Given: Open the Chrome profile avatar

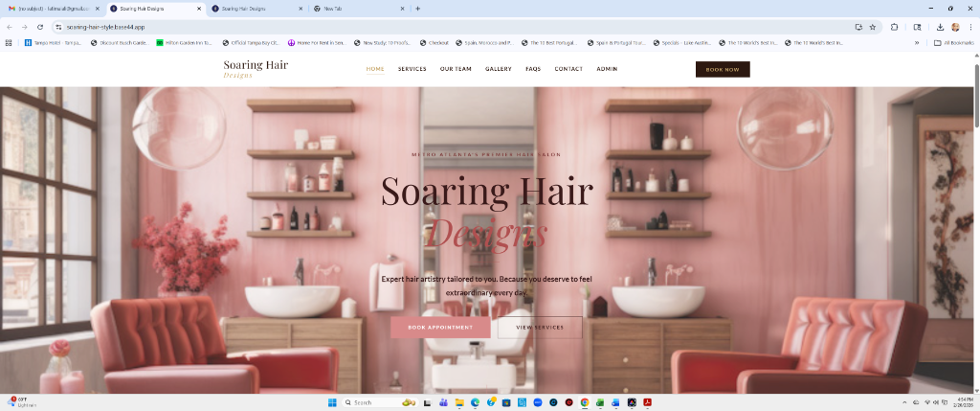Looking at the screenshot, I should [x=955, y=27].
